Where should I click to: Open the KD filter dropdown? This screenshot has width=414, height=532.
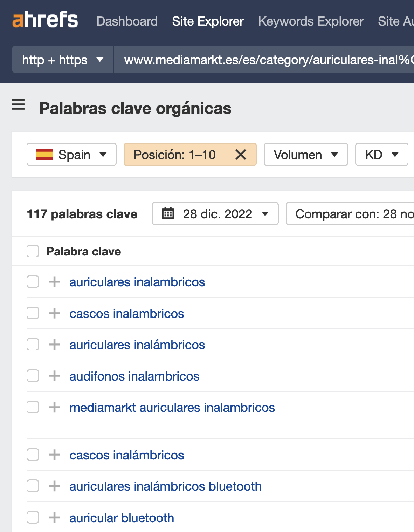click(x=381, y=155)
